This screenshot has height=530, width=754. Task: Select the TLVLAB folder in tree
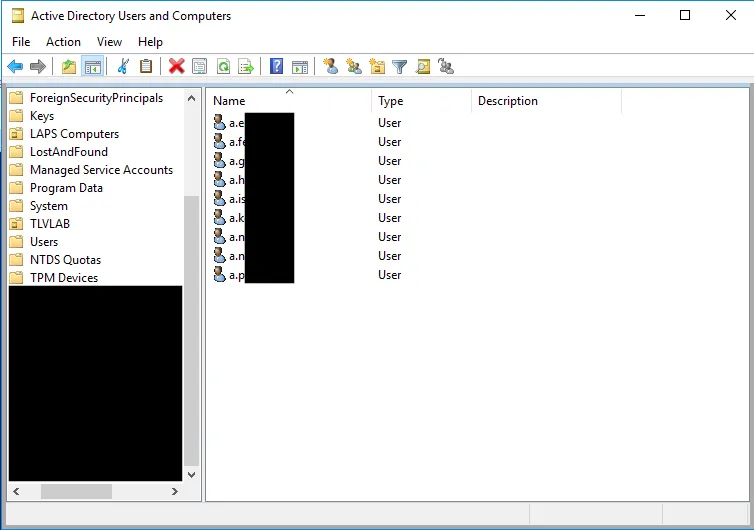pyautogui.click(x=50, y=224)
